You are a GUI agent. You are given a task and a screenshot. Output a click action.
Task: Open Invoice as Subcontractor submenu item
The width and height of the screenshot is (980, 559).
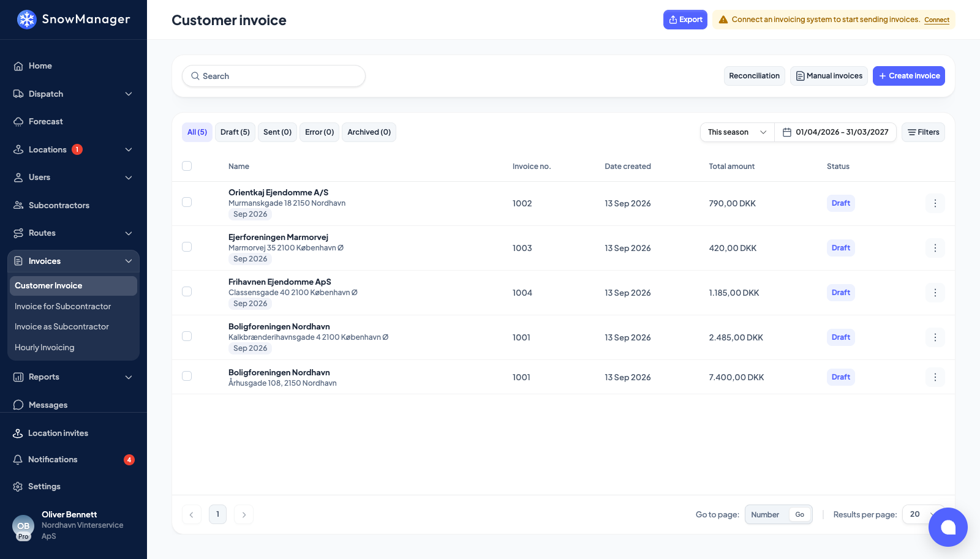73,327
